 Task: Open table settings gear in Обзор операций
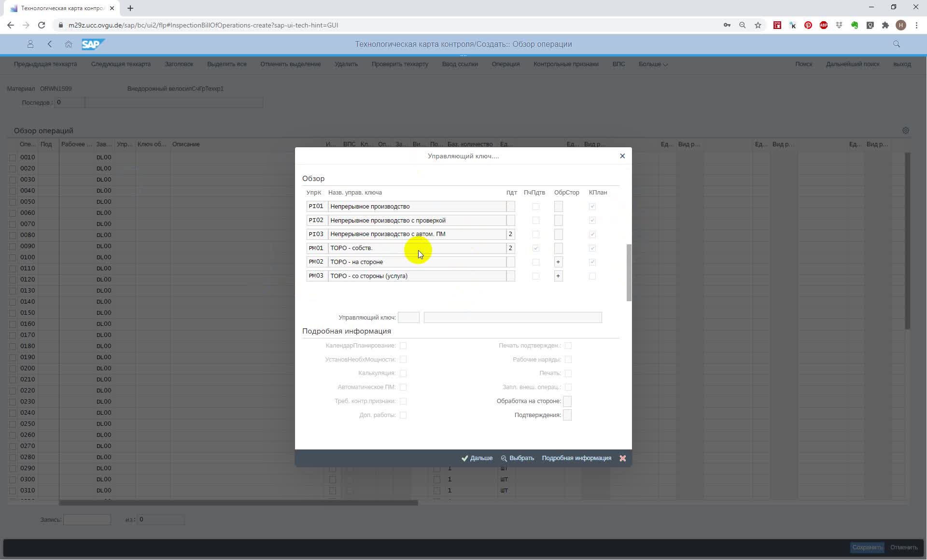point(906,130)
